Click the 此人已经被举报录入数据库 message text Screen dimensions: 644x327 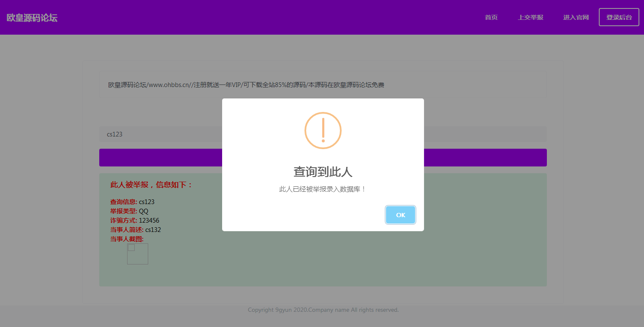click(x=323, y=189)
